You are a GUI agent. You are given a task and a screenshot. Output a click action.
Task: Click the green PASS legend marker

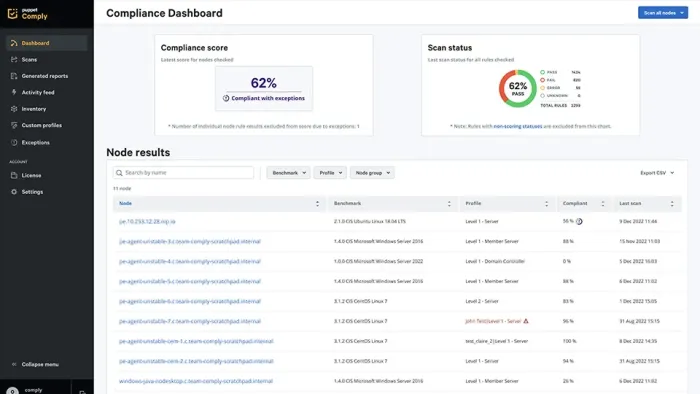click(542, 72)
